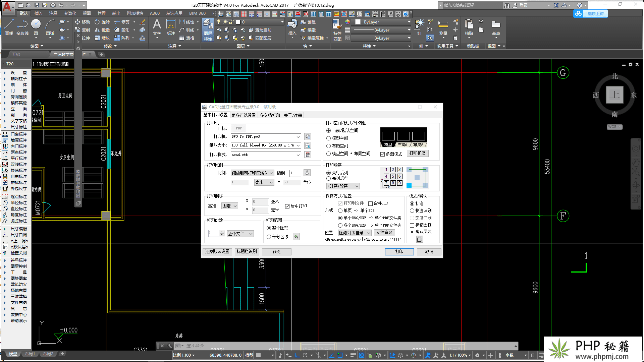Switch to the 多文档打印 tab

[270, 115]
